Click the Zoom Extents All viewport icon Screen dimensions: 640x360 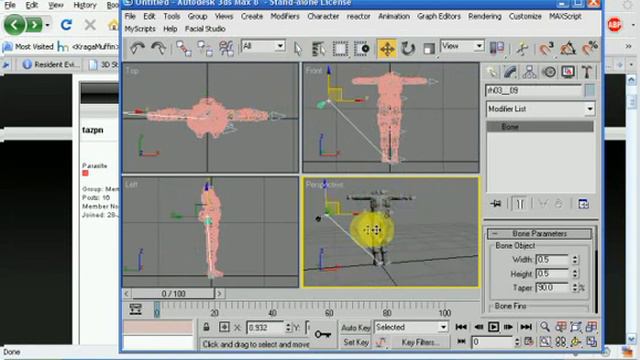pos(591,327)
